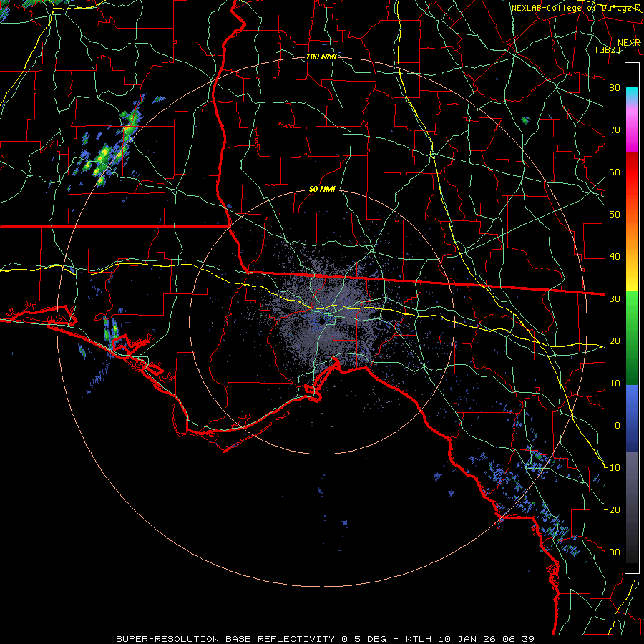Click the red section of the reflectivity color bar
This screenshot has height=644, width=644.
click(x=632, y=172)
